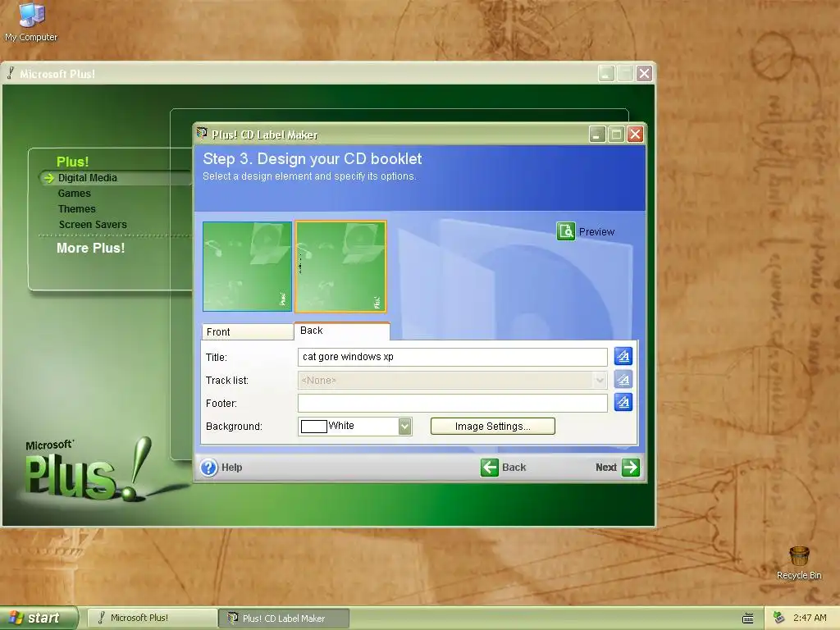Click the Preview magnifier icon

pyautogui.click(x=566, y=231)
